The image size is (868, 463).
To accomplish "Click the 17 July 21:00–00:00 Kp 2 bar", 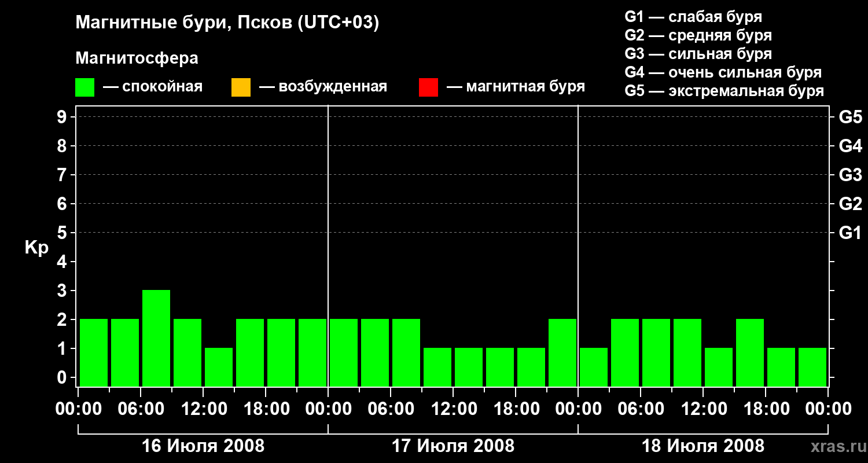I will tap(562, 352).
